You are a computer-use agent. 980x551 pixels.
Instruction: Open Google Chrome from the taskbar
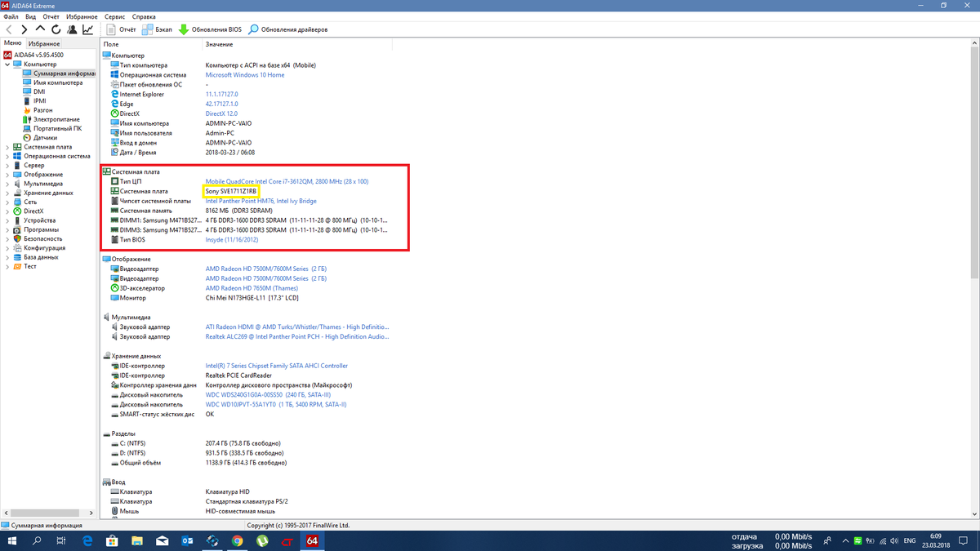[x=237, y=540]
